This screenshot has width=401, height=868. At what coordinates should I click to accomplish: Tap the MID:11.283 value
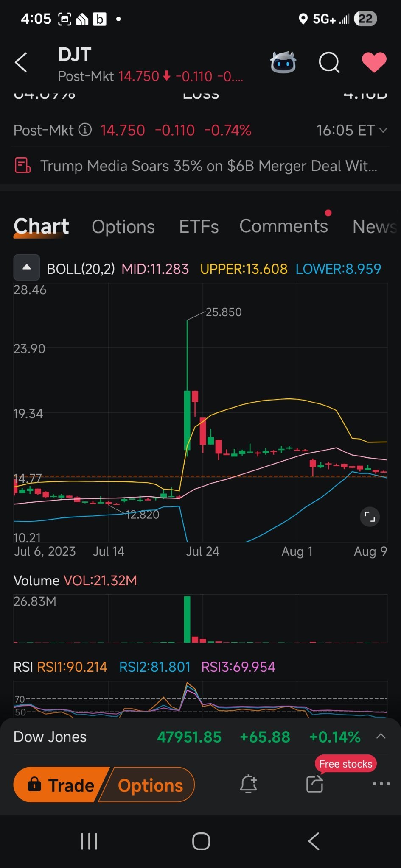[x=155, y=269]
